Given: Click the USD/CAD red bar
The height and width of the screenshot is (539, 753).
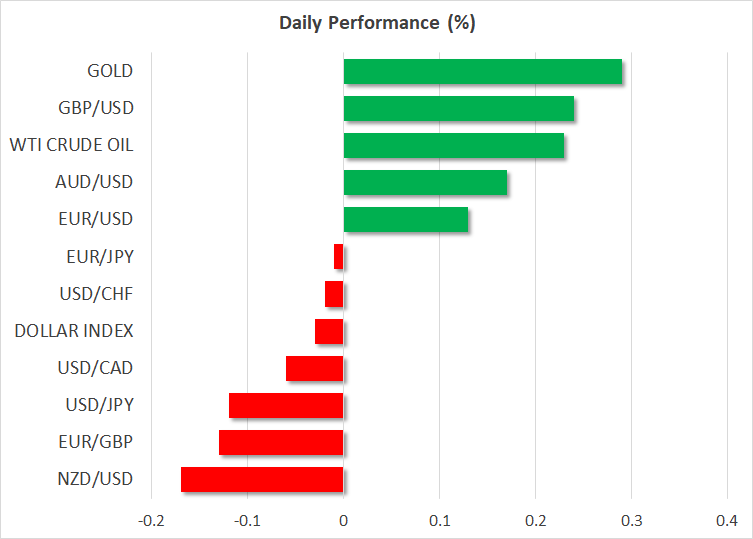Looking at the screenshot, I should click(x=315, y=368).
